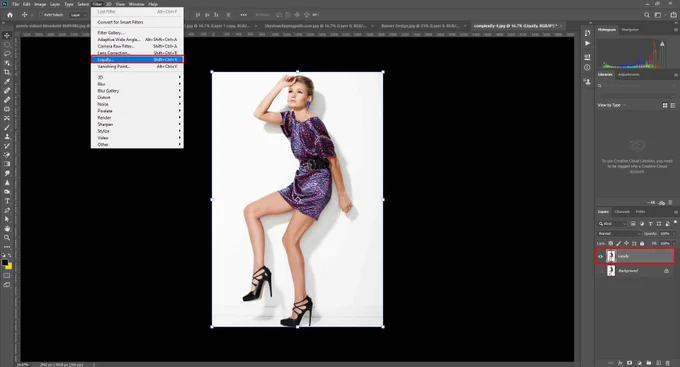Select the Hand tool
This screenshot has height=367, width=680.
(7, 228)
